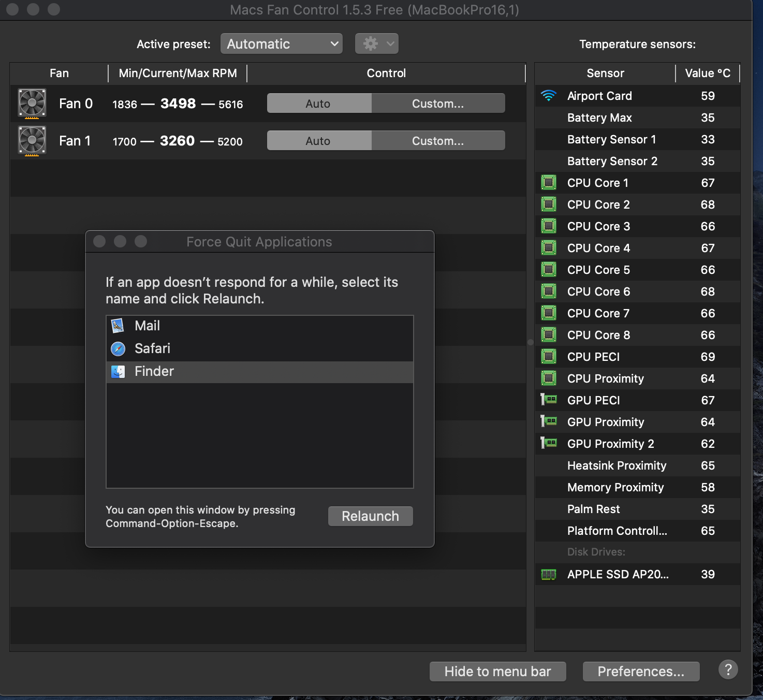
Task: Click the Relaunch button
Action: tap(371, 516)
